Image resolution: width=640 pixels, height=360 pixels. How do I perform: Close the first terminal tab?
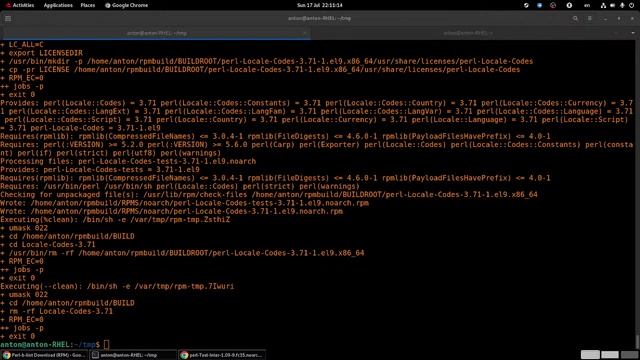coord(304,33)
